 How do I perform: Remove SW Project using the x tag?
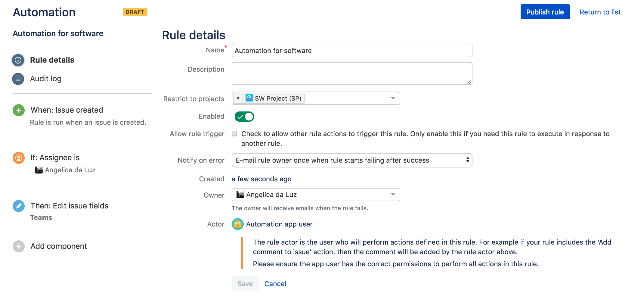click(238, 98)
